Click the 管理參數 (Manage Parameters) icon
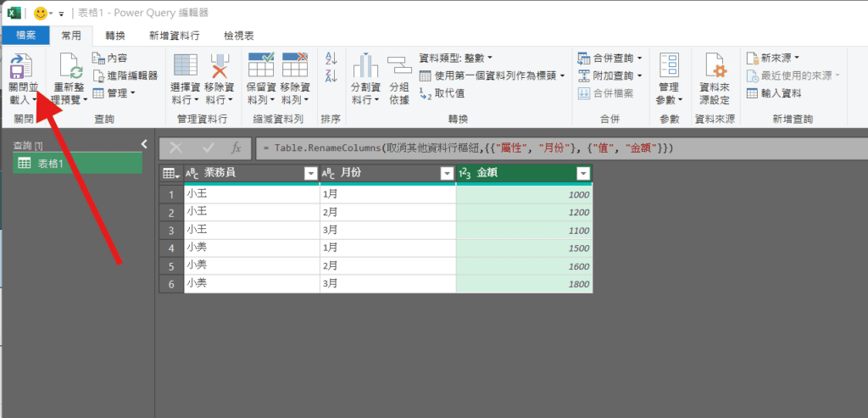The width and height of the screenshot is (868, 418). (x=669, y=68)
